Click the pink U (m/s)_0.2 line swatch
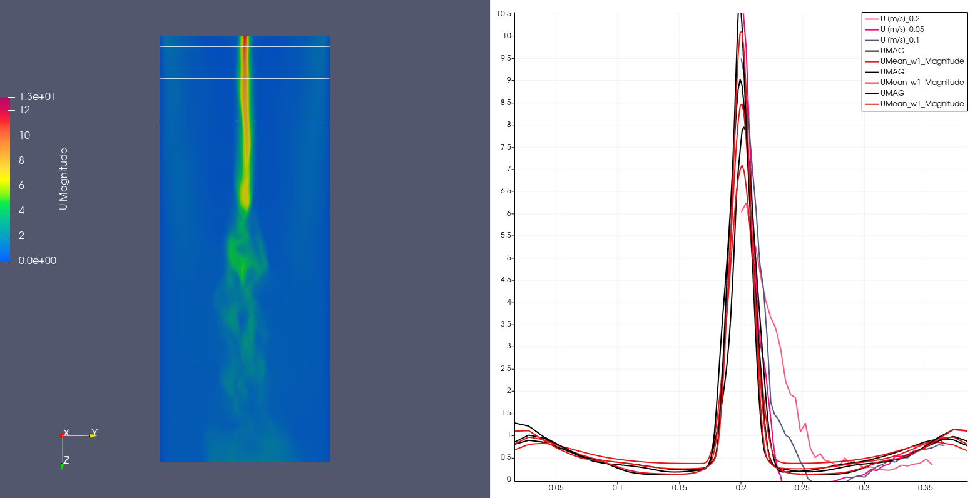Viewport: 980px width, 498px height. tap(870, 19)
